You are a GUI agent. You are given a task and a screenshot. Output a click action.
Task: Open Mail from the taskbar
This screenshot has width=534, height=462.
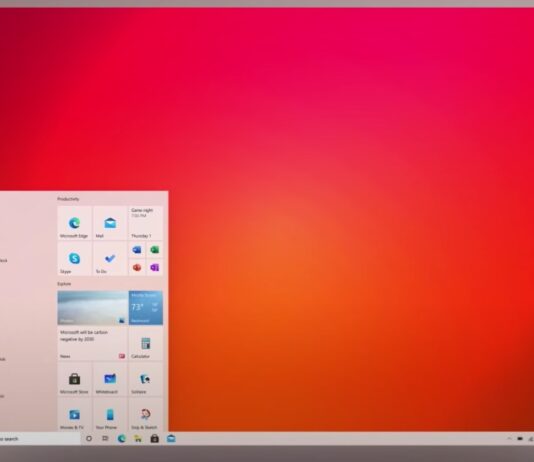(x=171, y=439)
